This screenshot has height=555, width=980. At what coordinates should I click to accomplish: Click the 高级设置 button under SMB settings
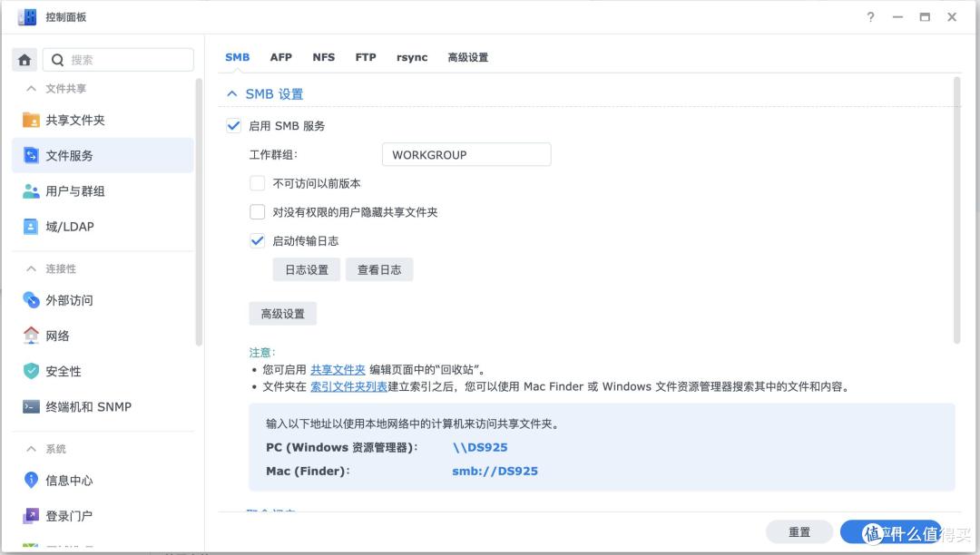[282, 314]
